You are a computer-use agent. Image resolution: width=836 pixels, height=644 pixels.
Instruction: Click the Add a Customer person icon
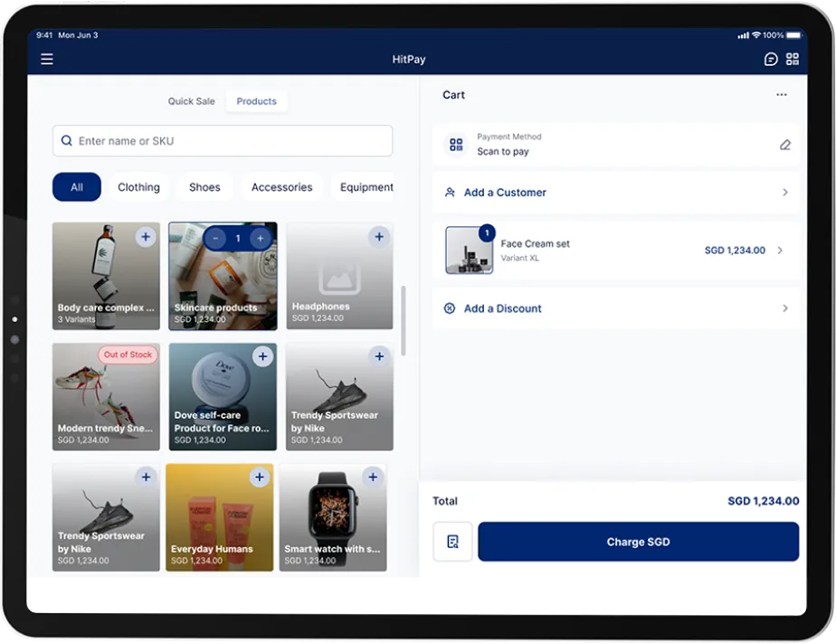(449, 192)
